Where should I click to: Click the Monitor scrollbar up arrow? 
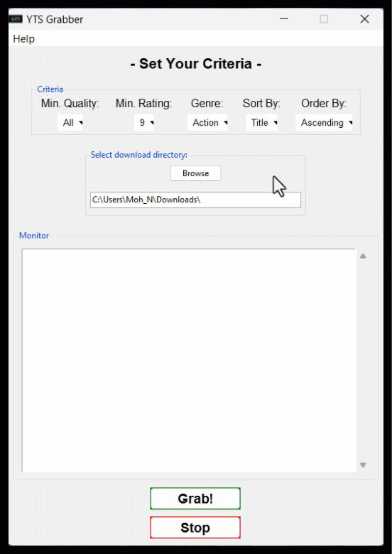click(363, 256)
